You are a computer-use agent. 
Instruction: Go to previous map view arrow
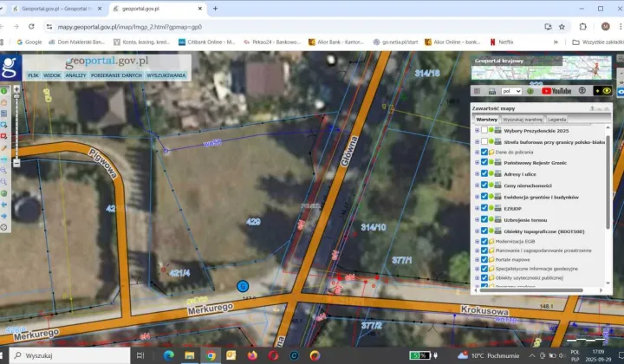tap(4, 205)
